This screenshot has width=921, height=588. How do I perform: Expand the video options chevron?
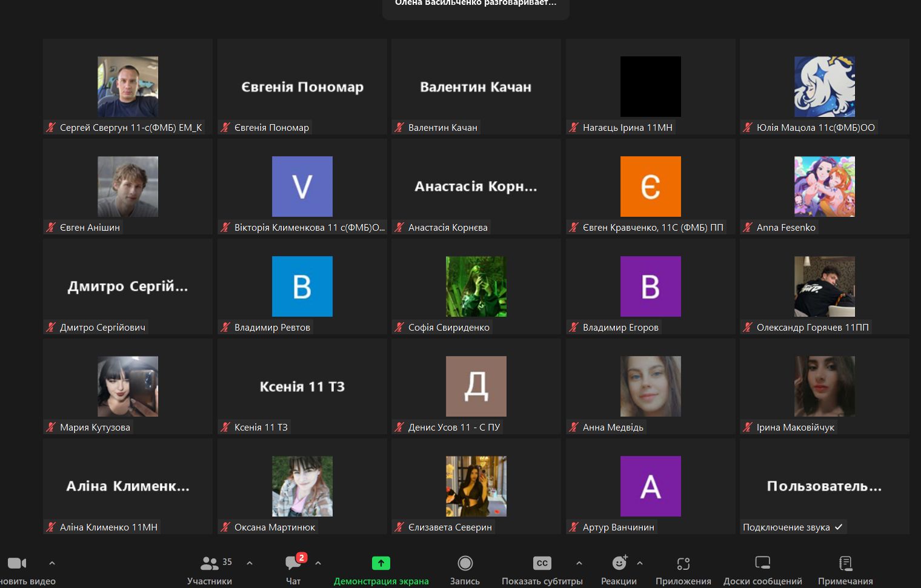tap(52, 563)
